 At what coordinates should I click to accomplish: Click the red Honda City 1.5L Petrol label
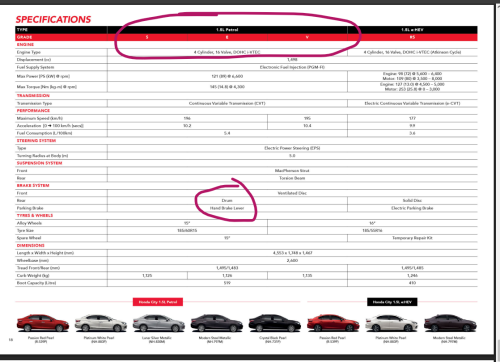coord(158,302)
